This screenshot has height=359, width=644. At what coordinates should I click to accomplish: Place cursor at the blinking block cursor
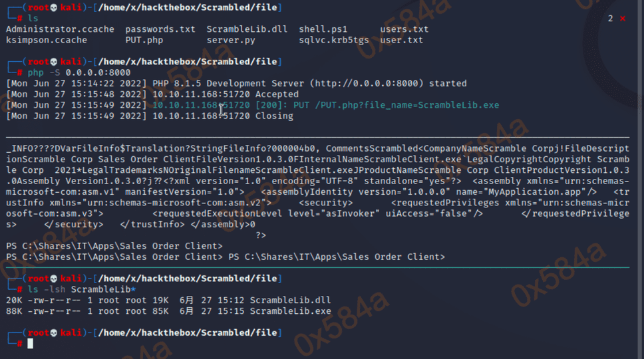[30, 344]
